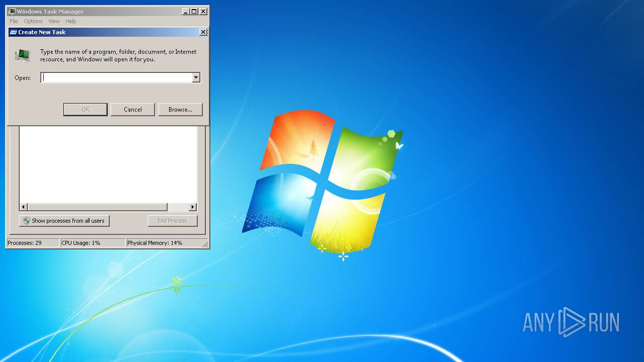The height and width of the screenshot is (362, 644).
Task: Click the horizontal scrollbar right arrow
Action: pyautogui.click(x=192, y=207)
